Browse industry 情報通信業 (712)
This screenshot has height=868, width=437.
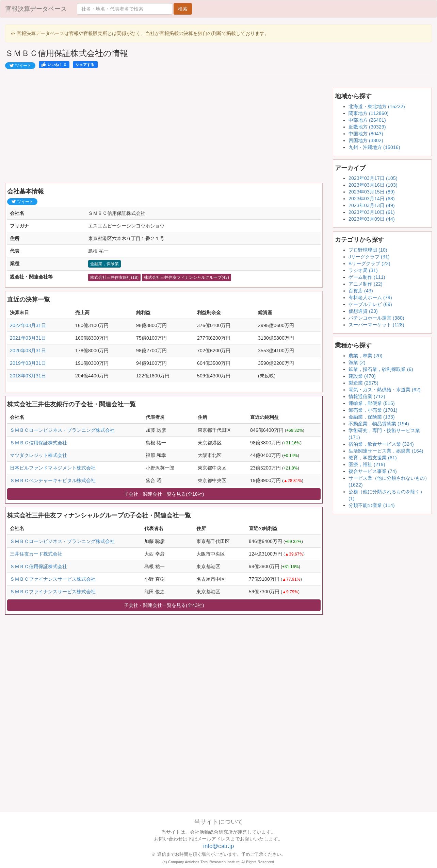click(x=367, y=396)
